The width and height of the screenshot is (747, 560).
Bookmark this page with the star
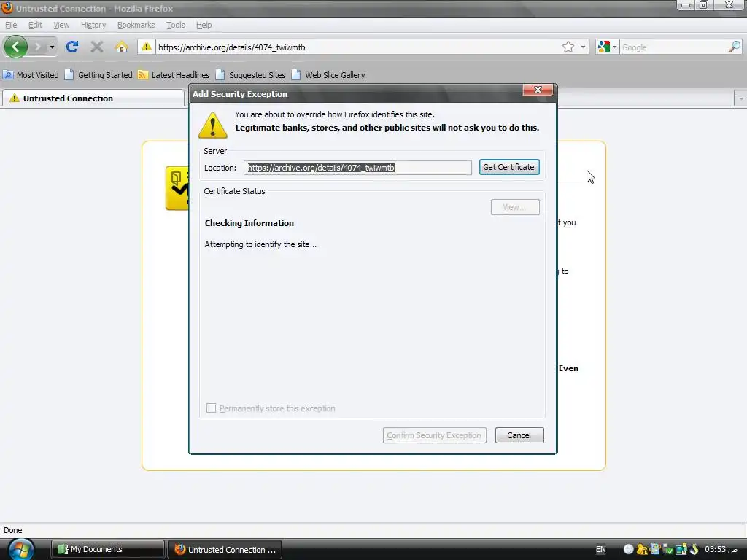tap(568, 47)
